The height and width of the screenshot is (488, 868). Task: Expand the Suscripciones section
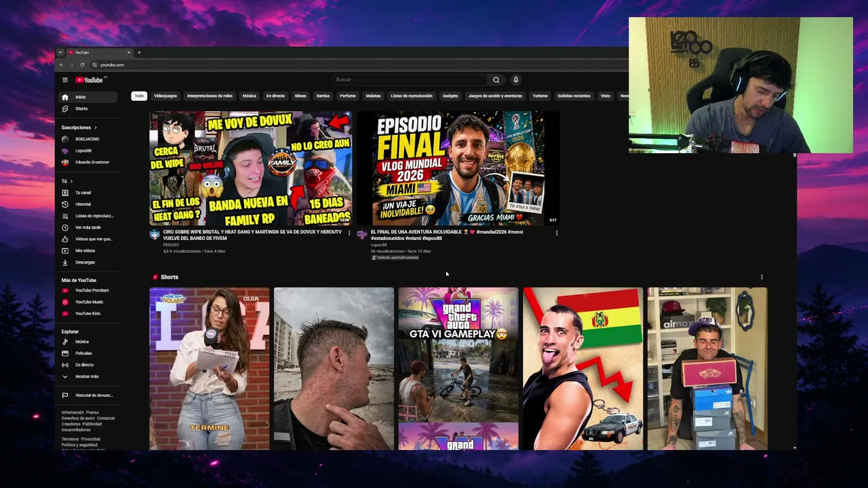79,127
